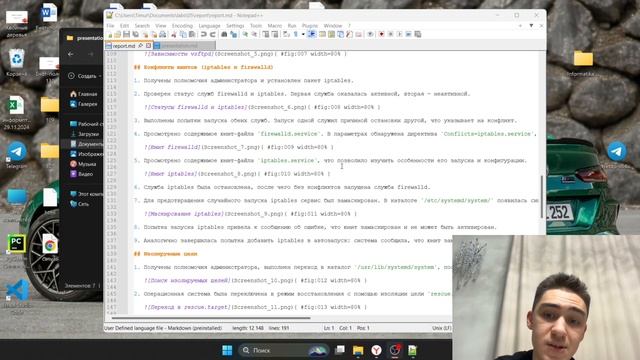
Task: Expand the Создать dropdown in Explorer
Action: 100,76
